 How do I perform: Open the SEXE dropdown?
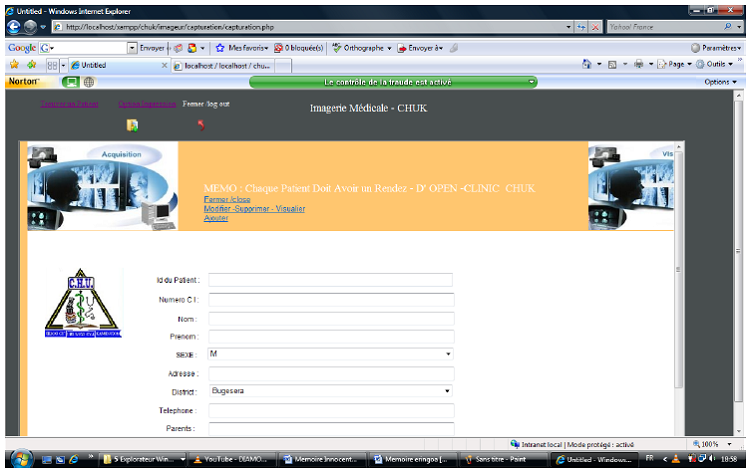[x=330, y=353]
